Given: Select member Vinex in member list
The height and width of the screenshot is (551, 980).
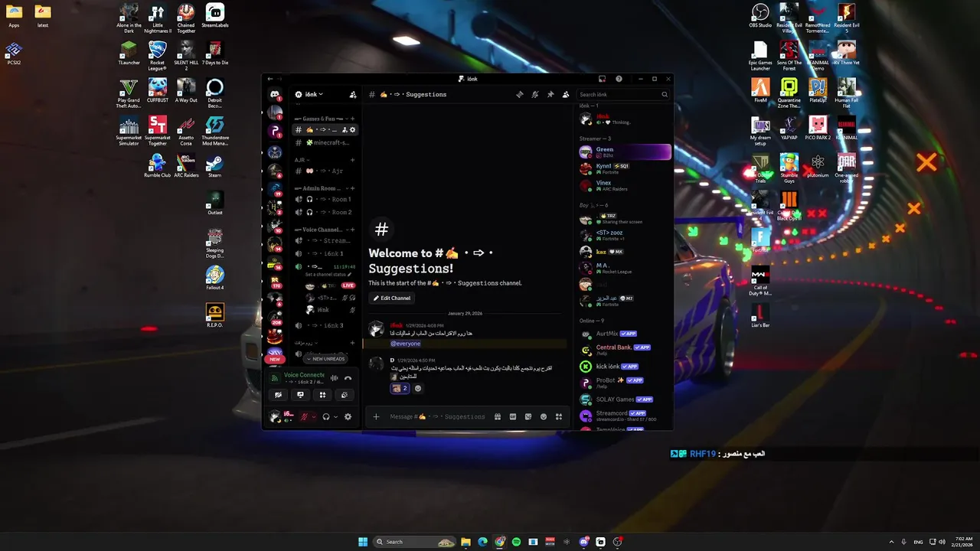Looking at the screenshot, I should [625, 185].
